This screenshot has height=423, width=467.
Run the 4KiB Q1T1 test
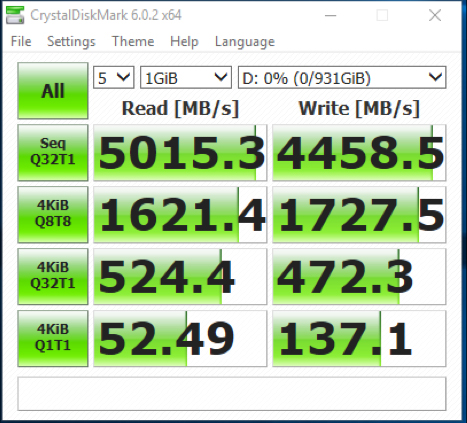tap(53, 338)
